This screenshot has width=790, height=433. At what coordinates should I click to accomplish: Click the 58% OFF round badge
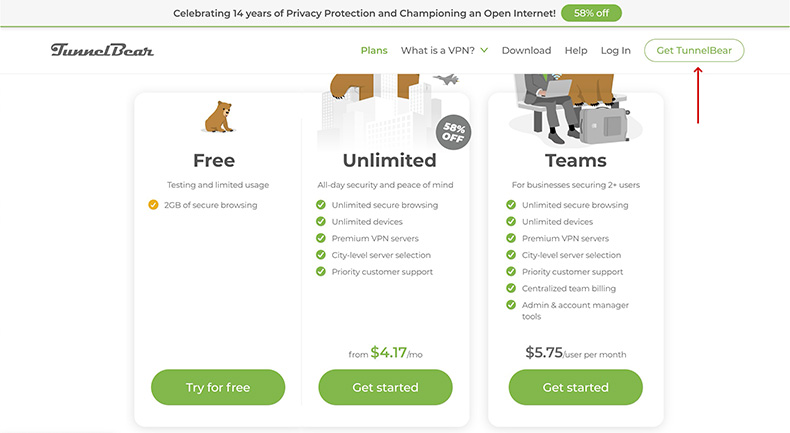[x=454, y=132]
